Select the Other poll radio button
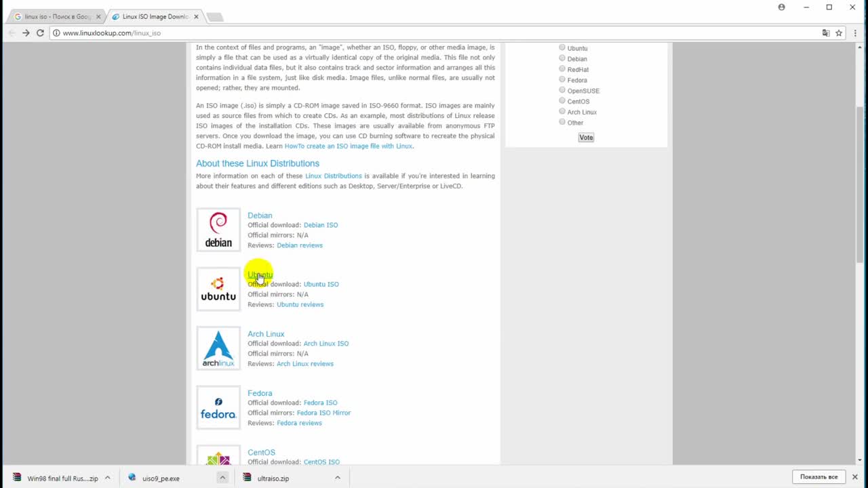 click(x=562, y=122)
